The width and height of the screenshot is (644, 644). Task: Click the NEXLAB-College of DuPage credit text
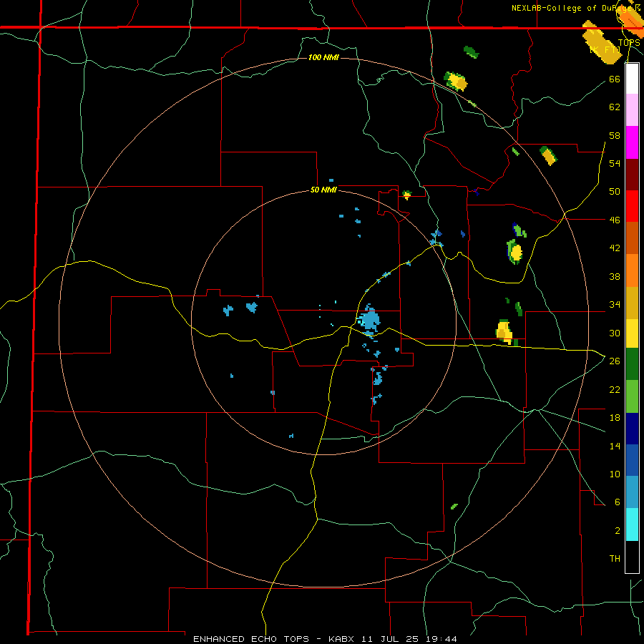575,8
